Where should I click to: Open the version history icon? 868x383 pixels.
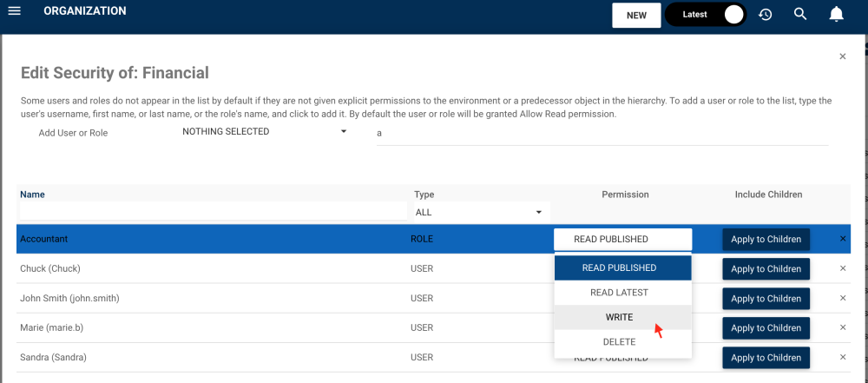(766, 15)
